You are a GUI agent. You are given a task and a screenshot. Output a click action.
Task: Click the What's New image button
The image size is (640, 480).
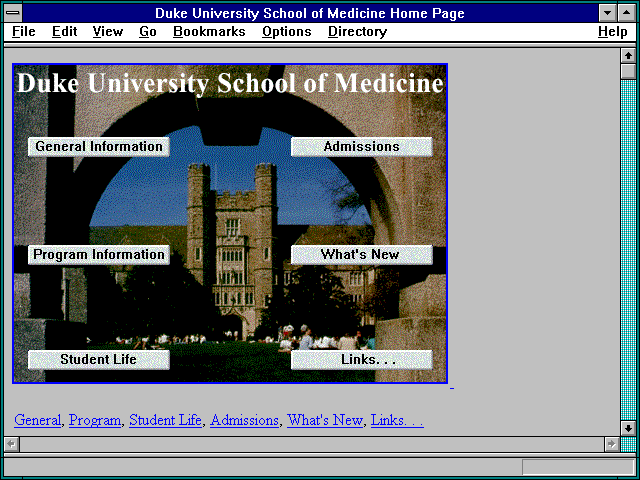click(362, 255)
